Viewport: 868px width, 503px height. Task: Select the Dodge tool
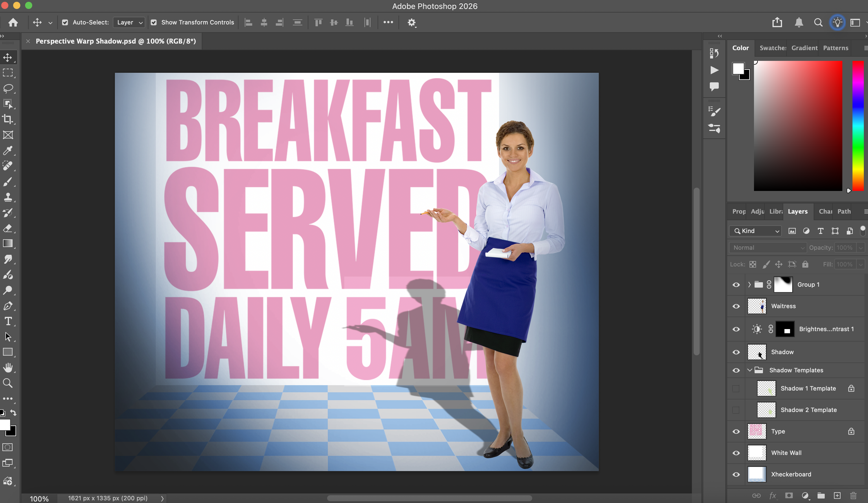(x=8, y=290)
